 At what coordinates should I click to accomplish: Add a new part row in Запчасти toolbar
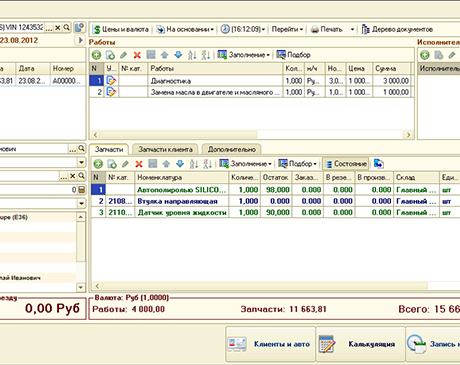pos(98,164)
